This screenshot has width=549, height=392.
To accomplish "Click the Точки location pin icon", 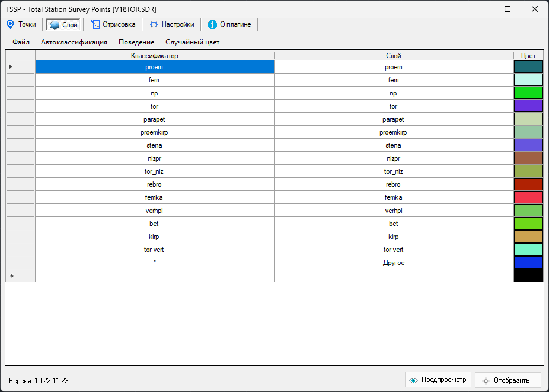I will [x=10, y=24].
